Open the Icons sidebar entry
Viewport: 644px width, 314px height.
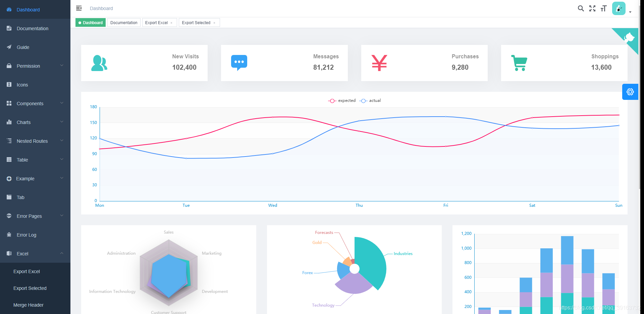(35, 85)
